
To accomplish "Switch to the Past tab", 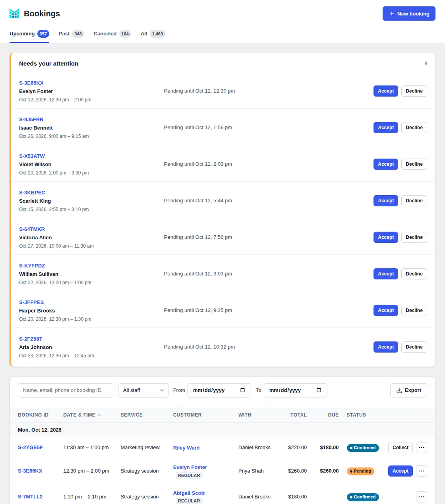I will click(x=71, y=34).
